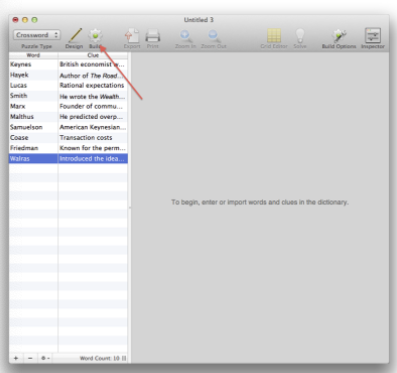Toggle the Inspector panel
The height and width of the screenshot is (373, 397).
point(373,35)
